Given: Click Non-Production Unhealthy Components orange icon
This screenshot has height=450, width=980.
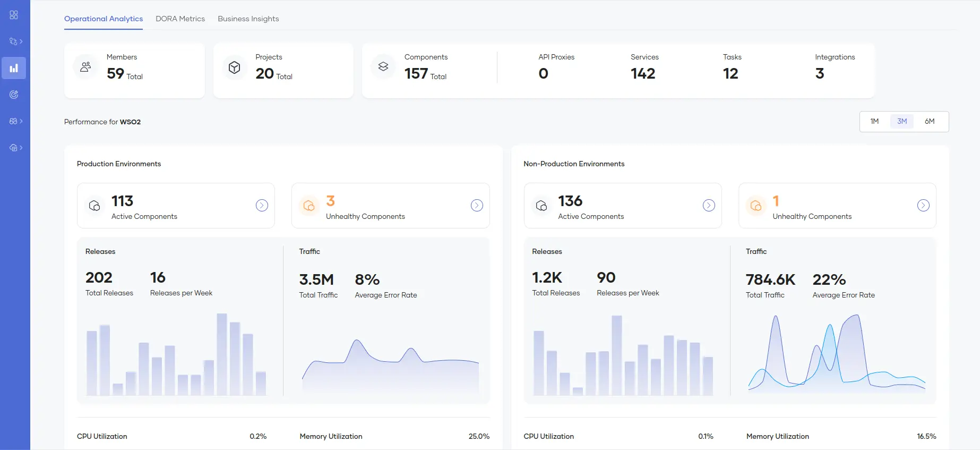Looking at the screenshot, I should (756, 206).
